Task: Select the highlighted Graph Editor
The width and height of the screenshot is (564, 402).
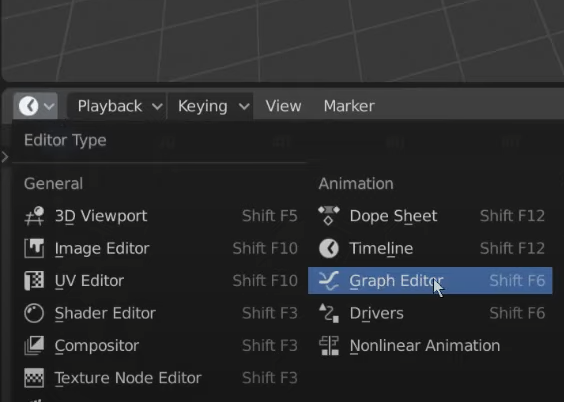Action: pos(430,280)
